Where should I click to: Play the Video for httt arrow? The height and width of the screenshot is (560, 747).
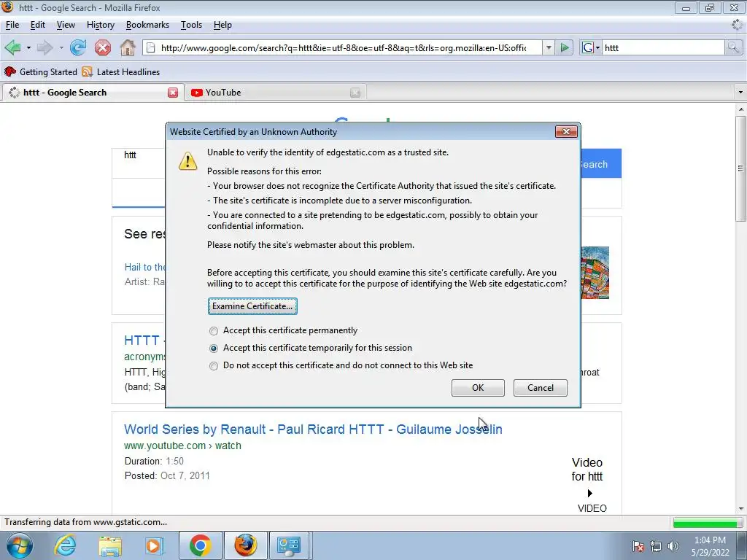tap(589, 494)
